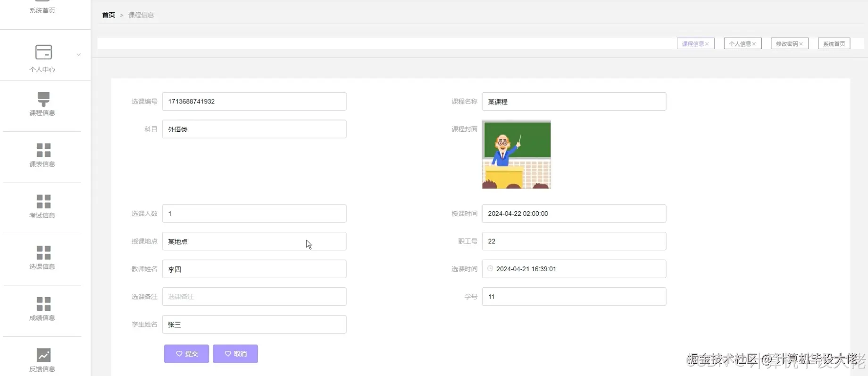Open the 选课时间 date picker field
The image size is (868, 376).
click(x=574, y=269)
